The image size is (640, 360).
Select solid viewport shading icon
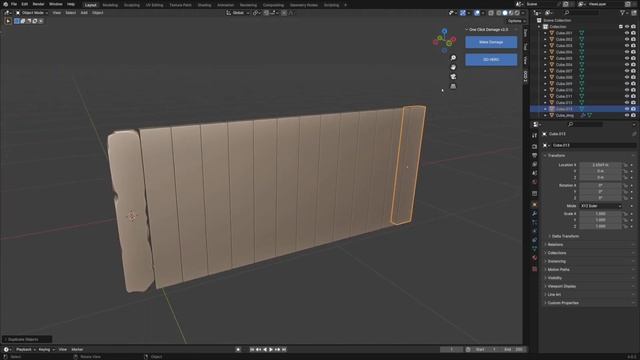(505, 13)
